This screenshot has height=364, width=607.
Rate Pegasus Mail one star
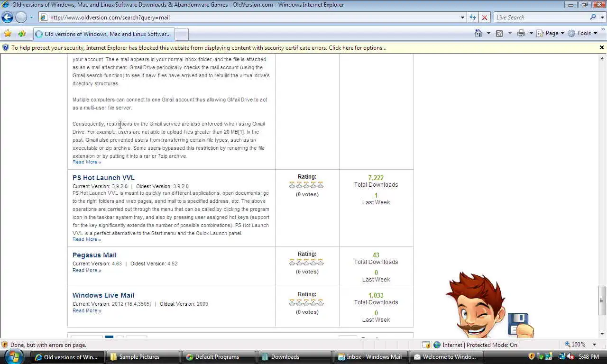[x=292, y=262]
